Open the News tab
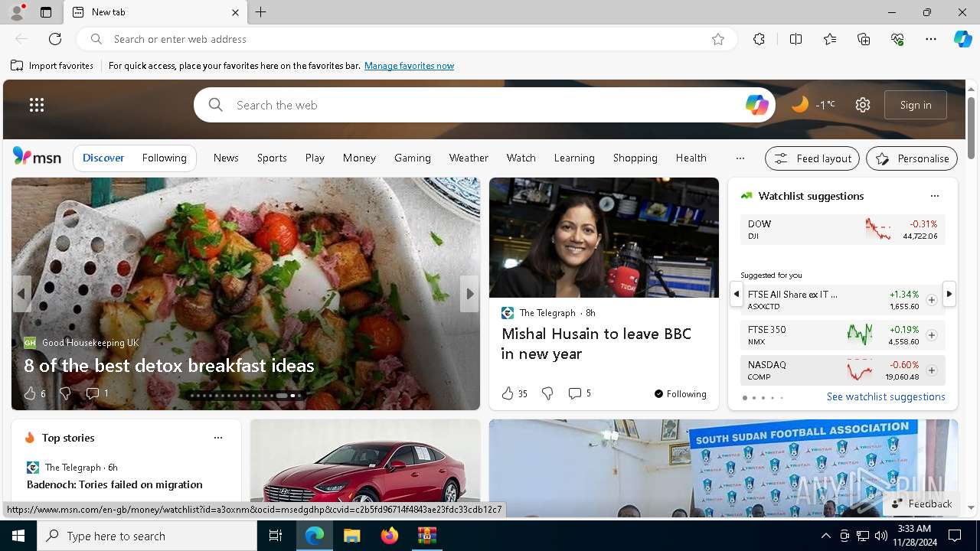Viewport: 980px width, 551px height. tap(226, 158)
